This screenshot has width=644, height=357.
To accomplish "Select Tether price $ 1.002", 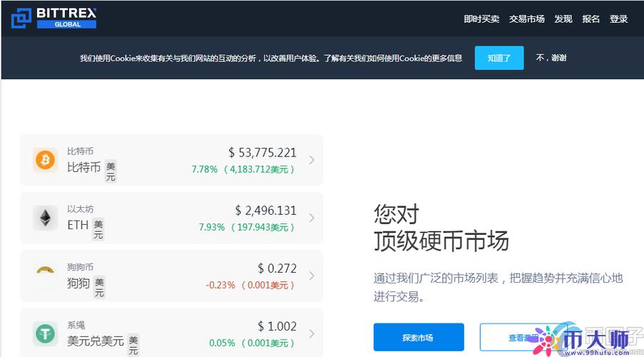I will click(277, 326).
